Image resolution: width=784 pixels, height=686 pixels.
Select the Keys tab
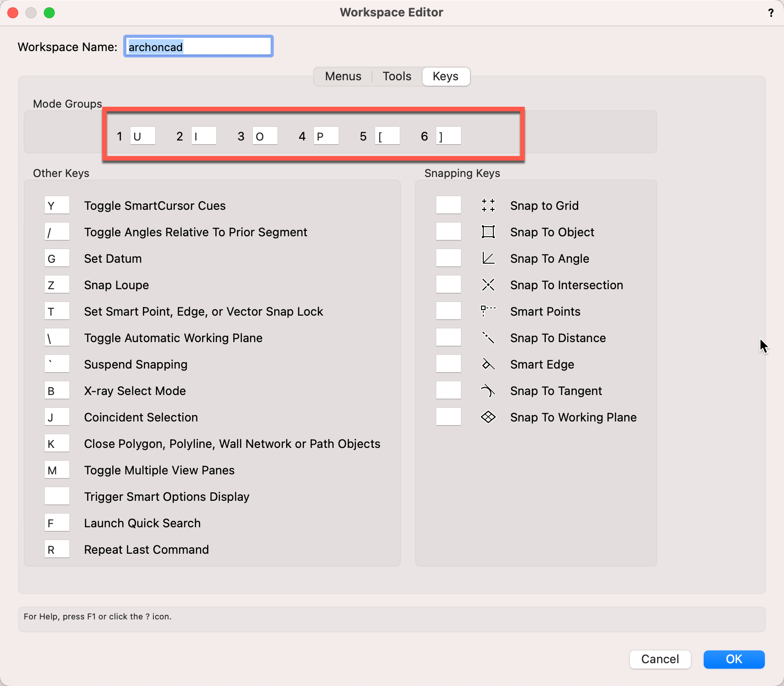tap(445, 76)
